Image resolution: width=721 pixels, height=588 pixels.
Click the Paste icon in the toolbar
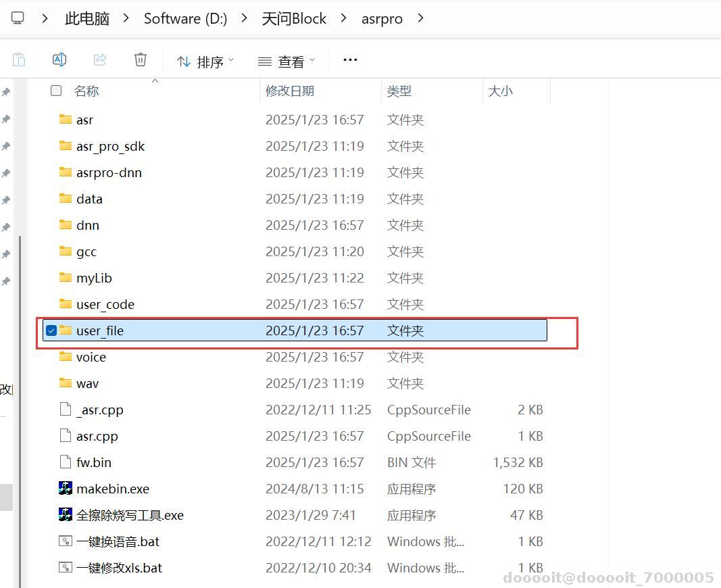point(19,59)
